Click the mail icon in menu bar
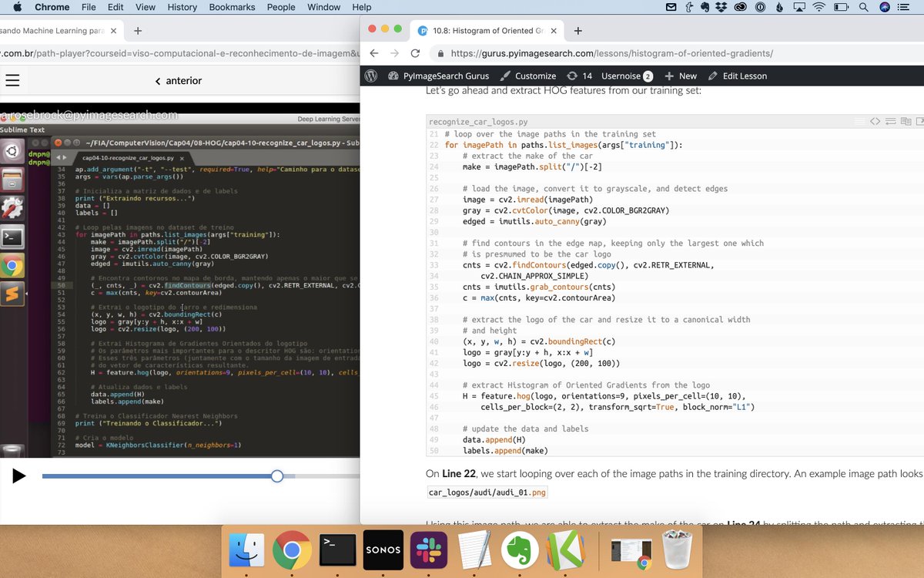 click(670, 7)
